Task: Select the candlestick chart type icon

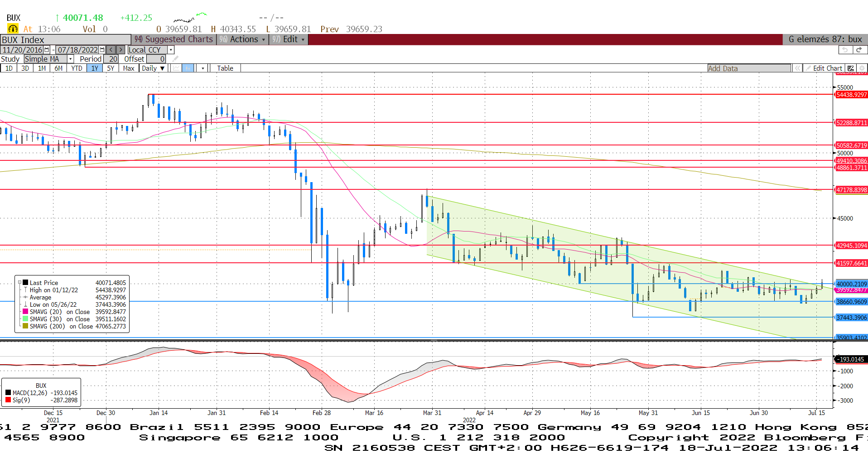Action: 188,68
